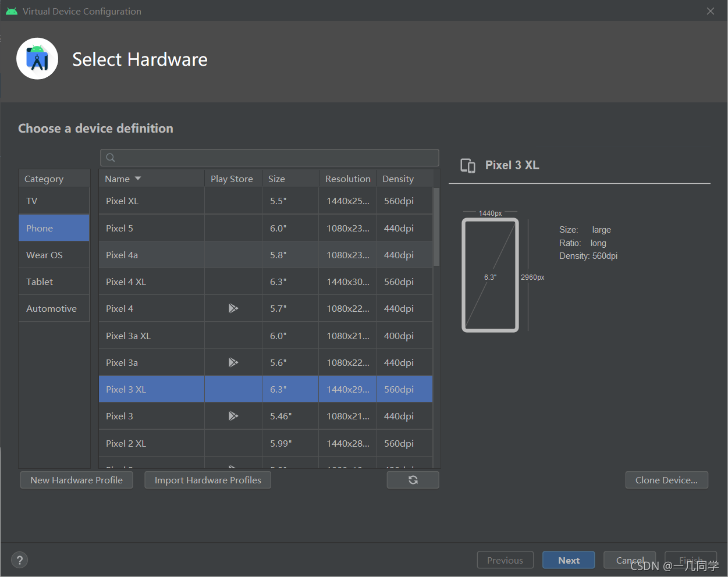Click the Size column header
Viewport: 728px width, 577px height.
pos(290,179)
